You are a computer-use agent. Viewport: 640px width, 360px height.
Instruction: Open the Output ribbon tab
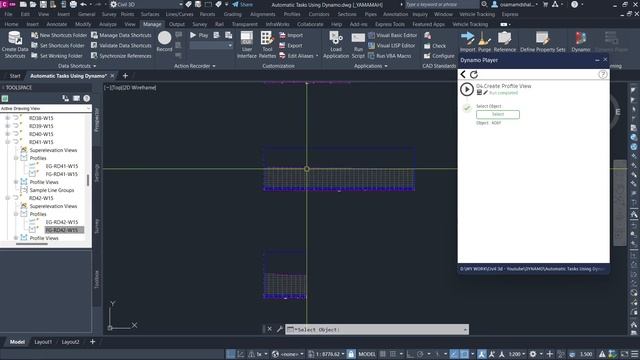pos(176,24)
